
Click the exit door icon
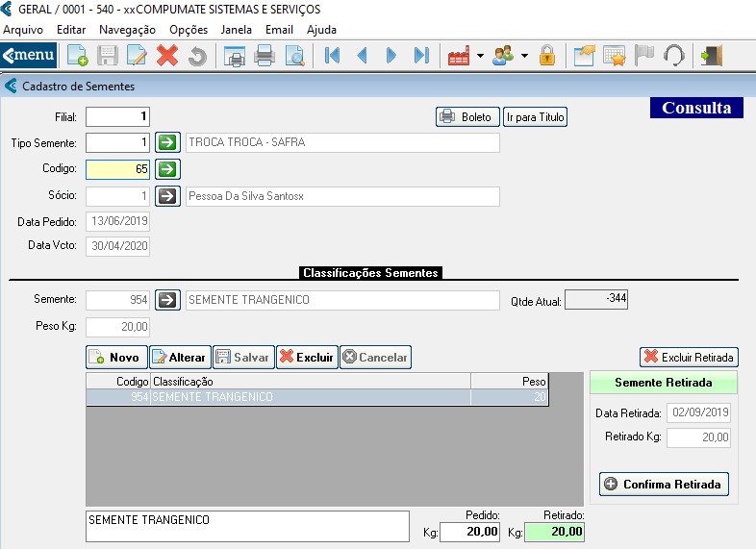click(712, 56)
